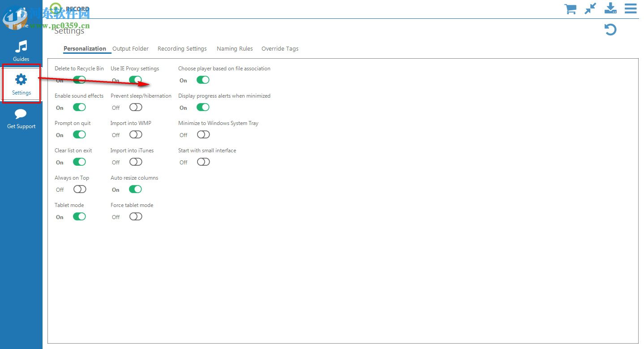Screen dimensions: 644x349
Task: Open the shopping cart to purchase
Action: click(x=571, y=9)
